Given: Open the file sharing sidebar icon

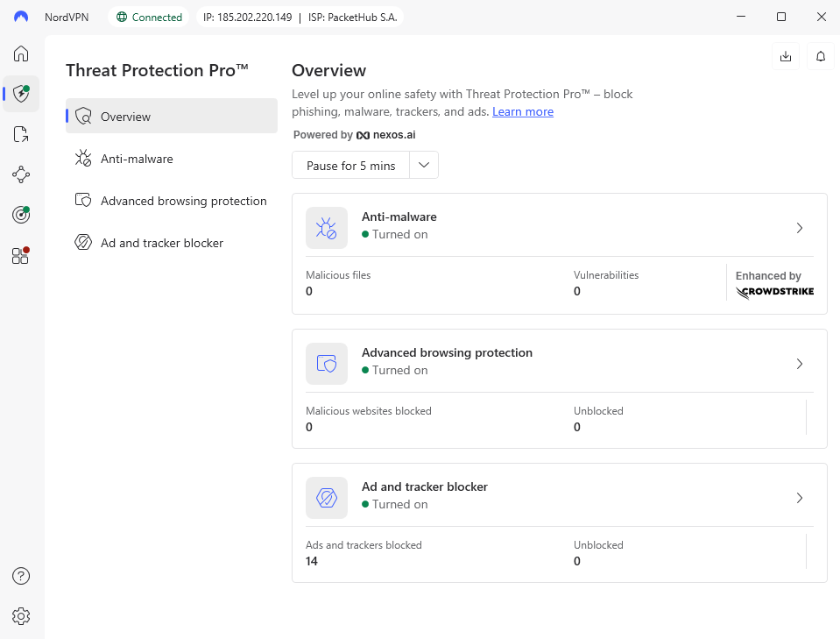Looking at the screenshot, I should (x=21, y=134).
